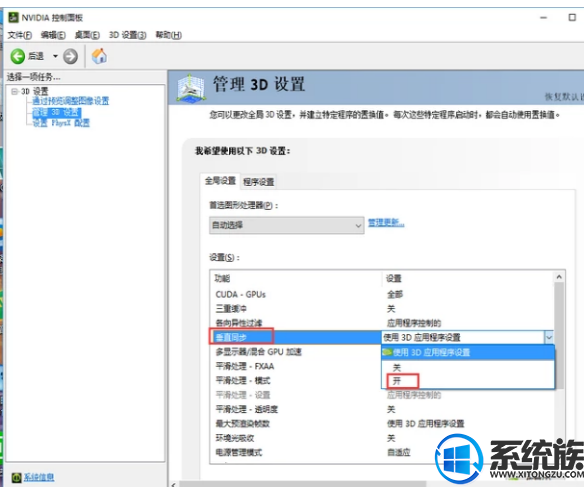Expand the 首选图形处理器 dropdown
Image resolution: width=584 pixels, height=487 pixels.
[x=286, y=225]
